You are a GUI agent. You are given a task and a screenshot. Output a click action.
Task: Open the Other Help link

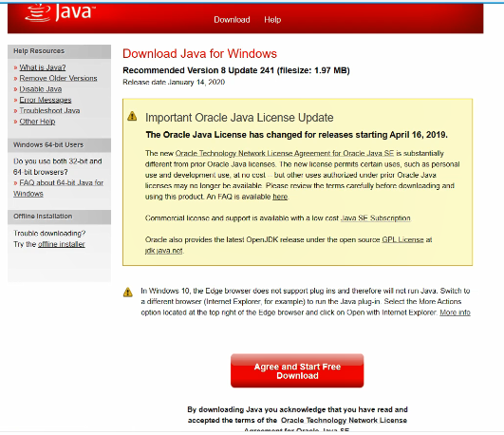[37, 122]
